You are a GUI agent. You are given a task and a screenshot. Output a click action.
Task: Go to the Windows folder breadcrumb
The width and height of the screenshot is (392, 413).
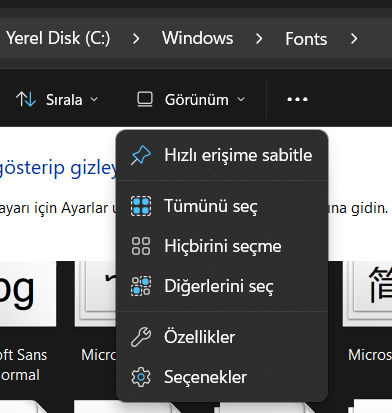point(198,38)
